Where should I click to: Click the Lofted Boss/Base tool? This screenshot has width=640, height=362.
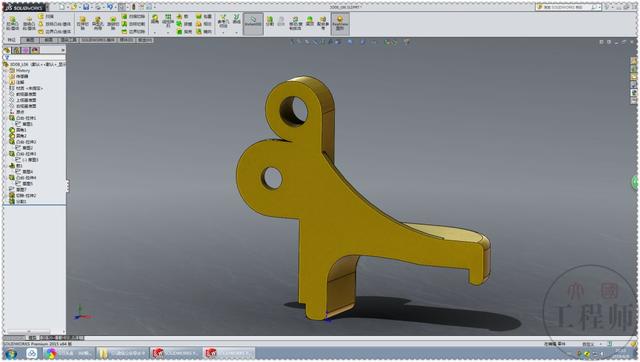[x=54, y=24]
